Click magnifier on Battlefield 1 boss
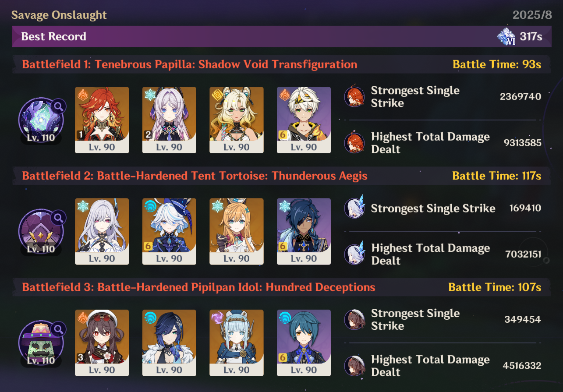 tap(58, 106)
